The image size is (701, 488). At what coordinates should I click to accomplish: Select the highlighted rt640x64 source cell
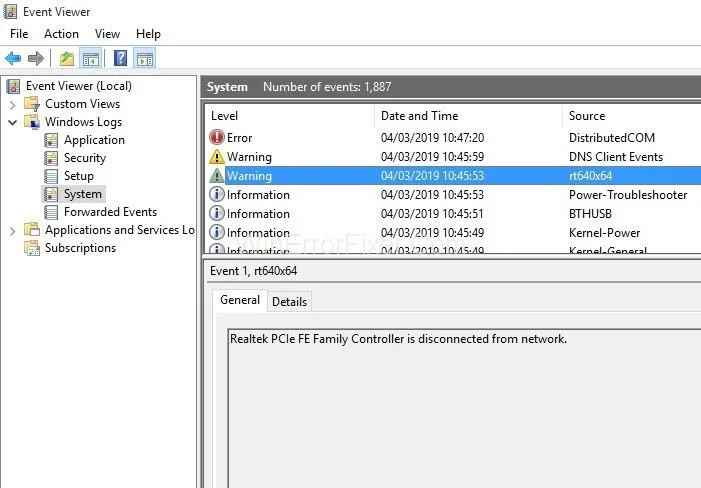click(590, 176)
